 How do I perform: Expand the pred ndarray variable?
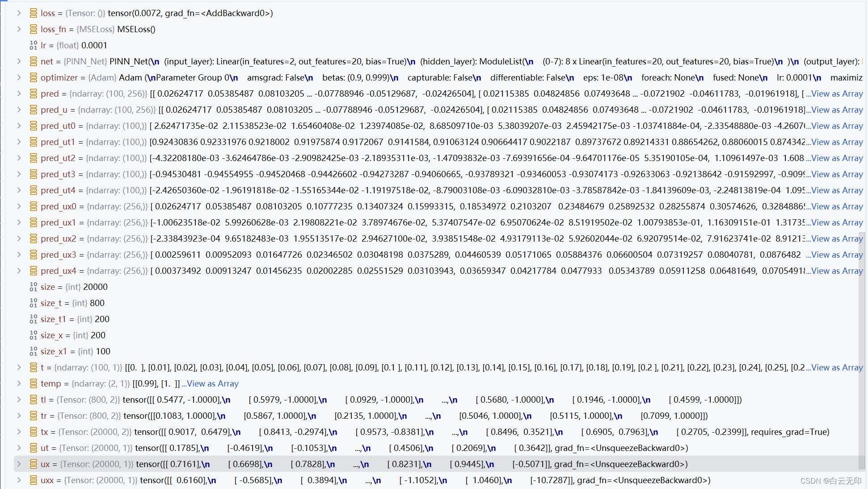19,94
